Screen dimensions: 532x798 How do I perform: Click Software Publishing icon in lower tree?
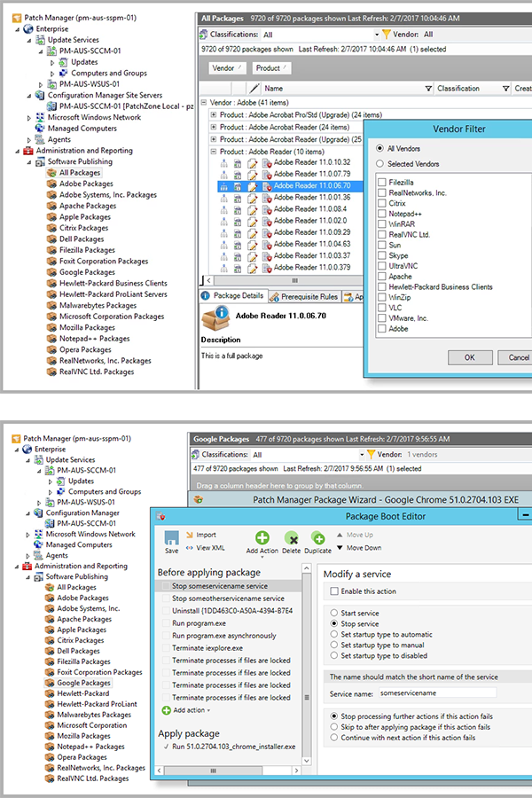[39, 576]
